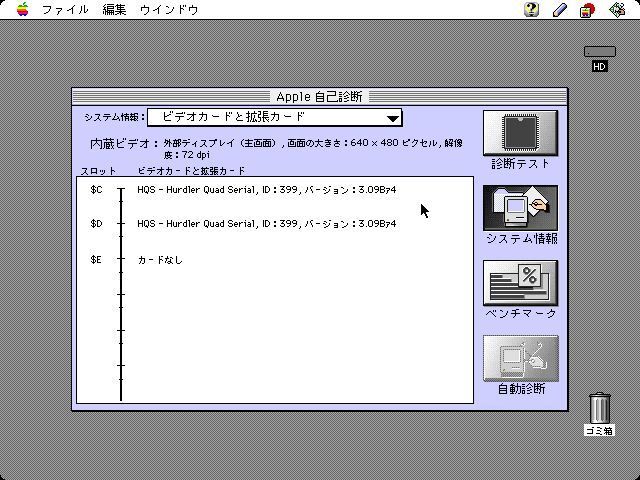The width and height of the screenshot is (640, 480).
Task: Click slot label $E
Action: [x=96, y=260]
